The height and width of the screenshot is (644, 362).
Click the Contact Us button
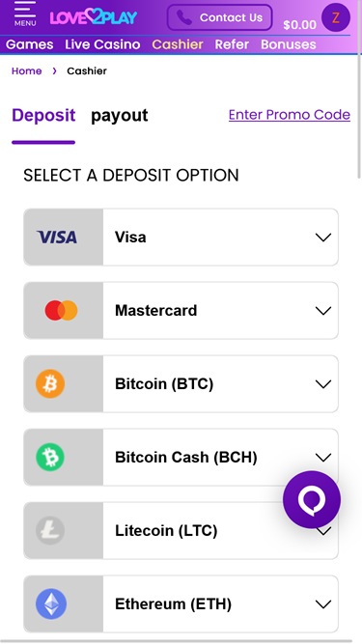(x=219, y=17)
